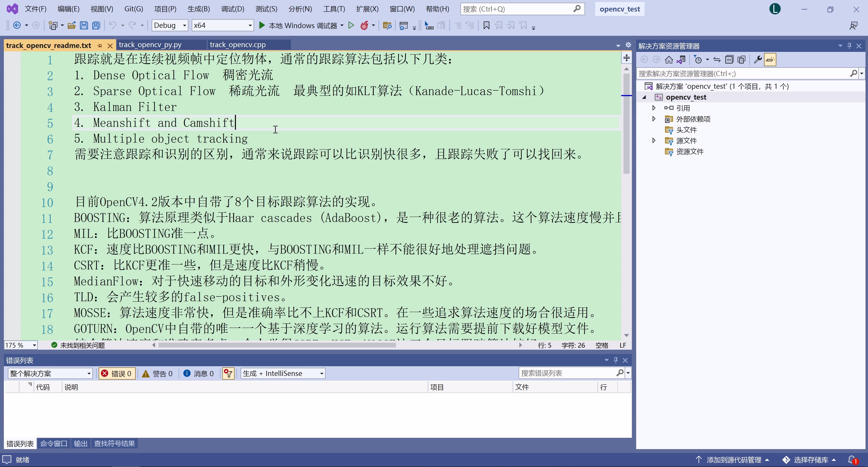Expand the 源文件 node in Solution Explorer
868x467 pixels.
tap(654, 141)
